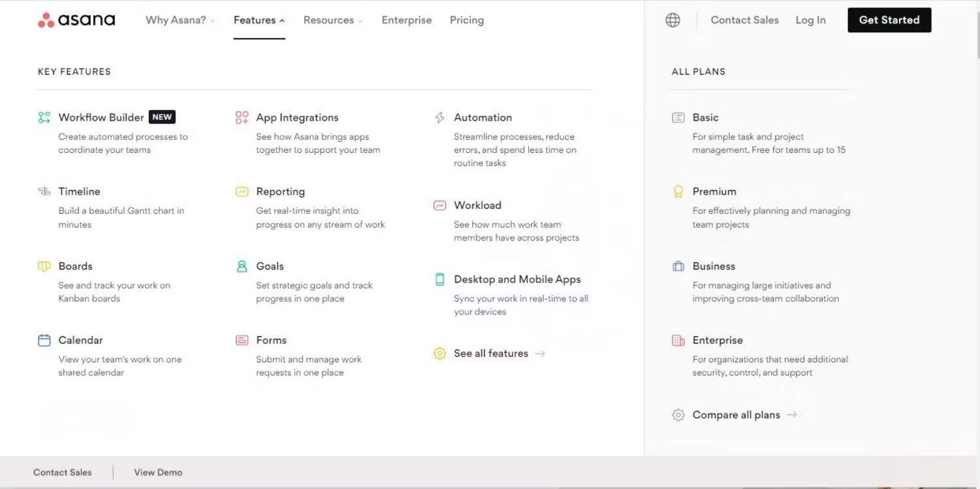This screenshot has height=489, width=980.
Task: Expand the Why Asana? dropdown
Action: (180, 20)
